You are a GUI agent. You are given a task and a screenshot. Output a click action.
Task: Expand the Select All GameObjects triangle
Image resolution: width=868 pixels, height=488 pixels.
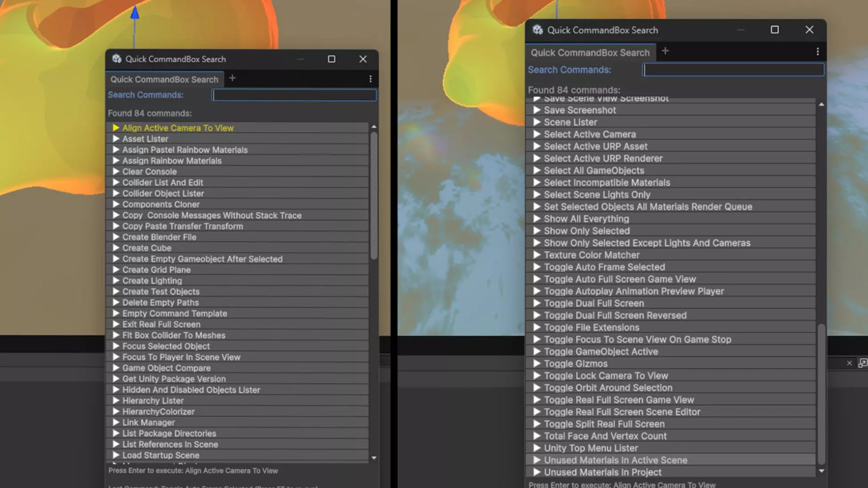pos(537,170)
